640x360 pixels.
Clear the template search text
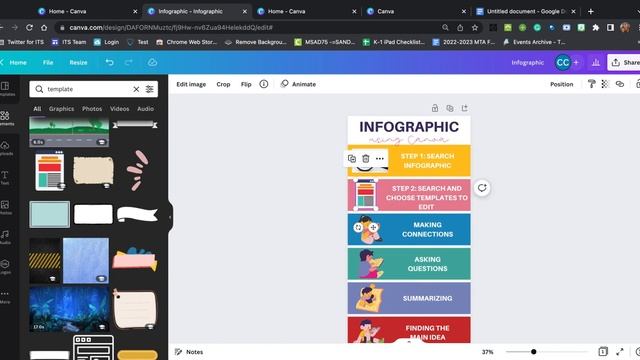pyautogui.click(x=136, y=89)
